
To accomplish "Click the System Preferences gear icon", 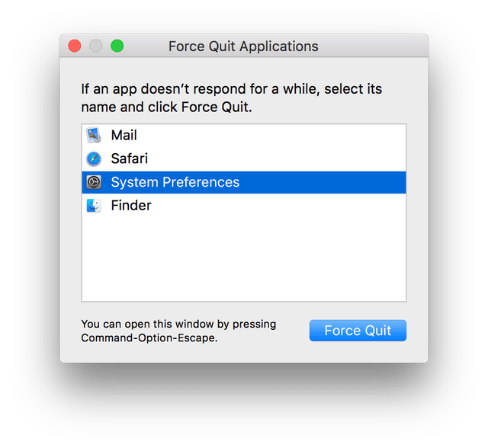I will 94,182.
